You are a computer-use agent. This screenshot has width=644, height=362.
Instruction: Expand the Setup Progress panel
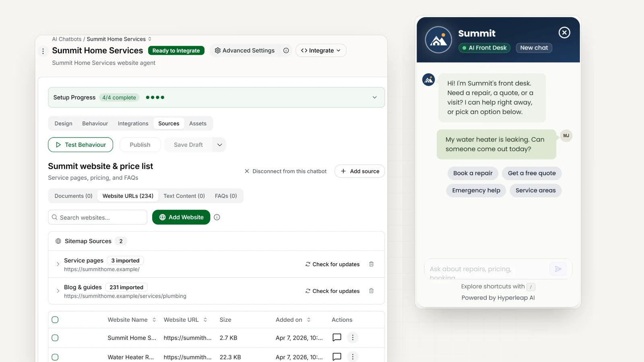tap(375, 97)
